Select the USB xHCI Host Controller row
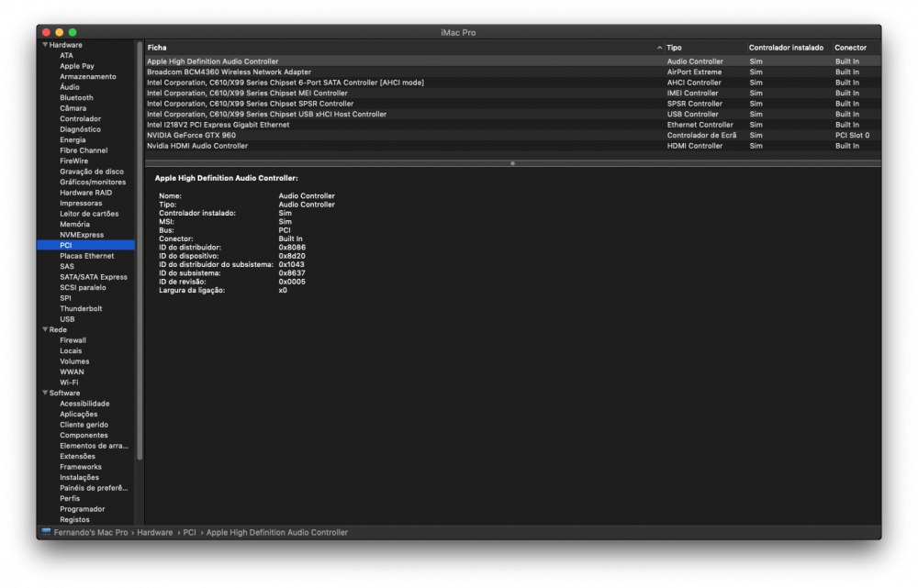The height and width of the screenshot is (588, 918). pos(512,114)
